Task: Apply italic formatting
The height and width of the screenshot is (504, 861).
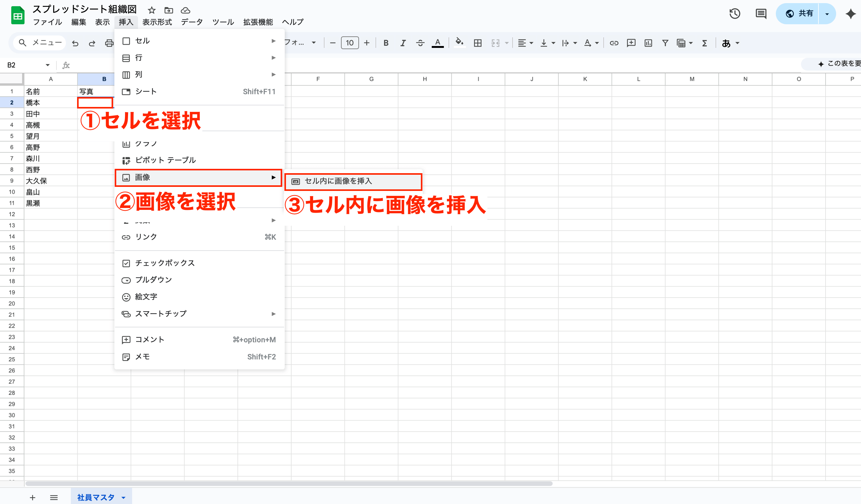Action: [x=403, y=43]
